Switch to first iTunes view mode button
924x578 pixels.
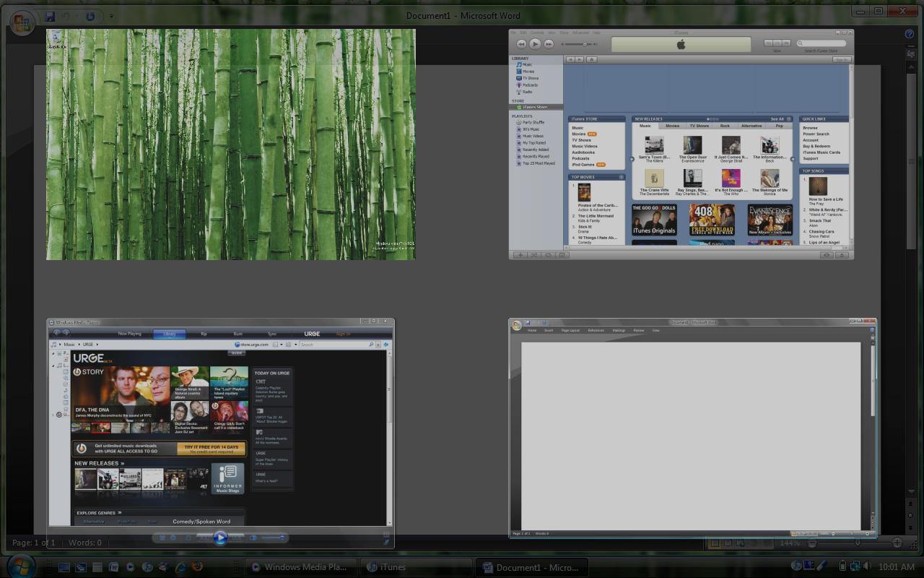coord(769,43)
